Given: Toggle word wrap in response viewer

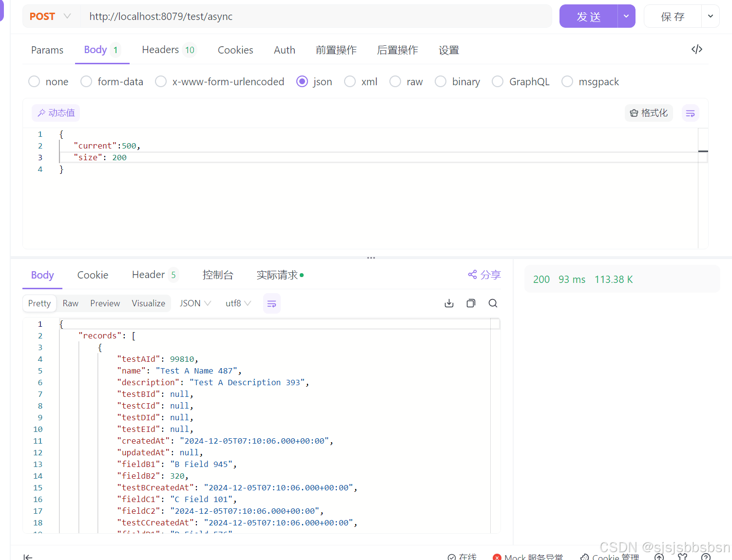Looking at the screenshot, I should [x=271, y=303].
